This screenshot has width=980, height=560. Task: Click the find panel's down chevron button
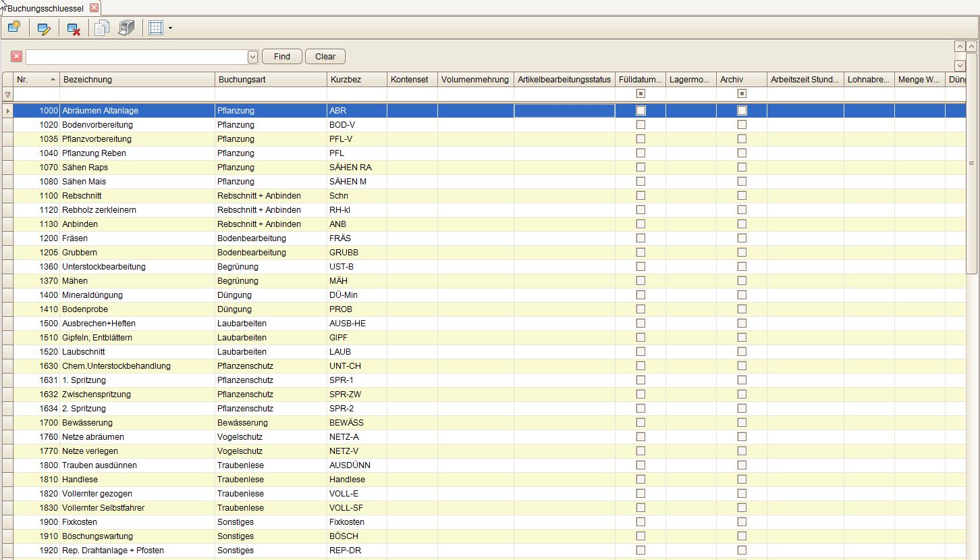960,66
